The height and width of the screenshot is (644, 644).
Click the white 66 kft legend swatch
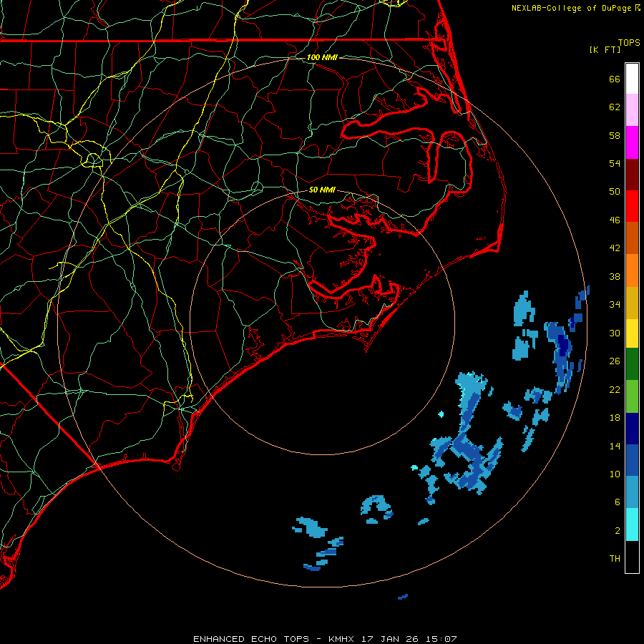(x=632, y=79)
